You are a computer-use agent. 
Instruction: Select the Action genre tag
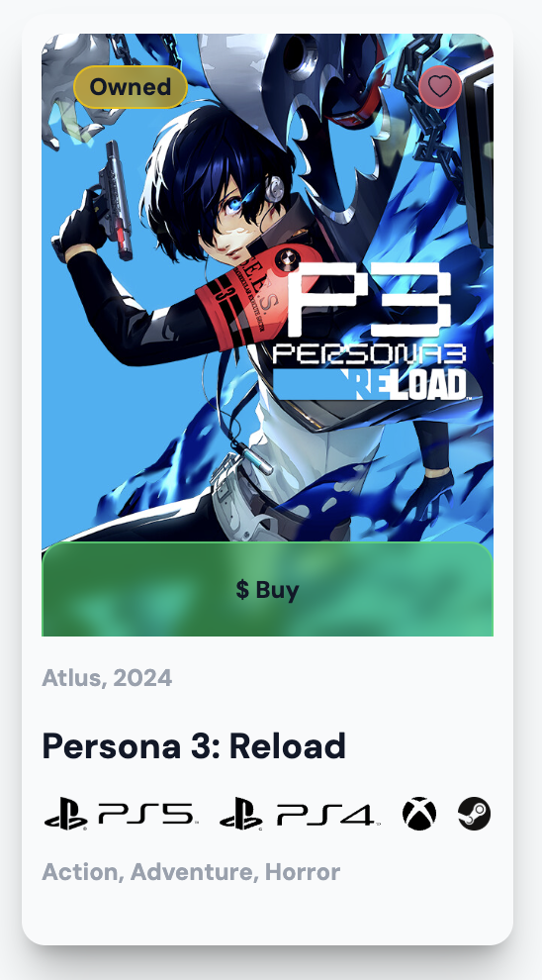(83, 872)
